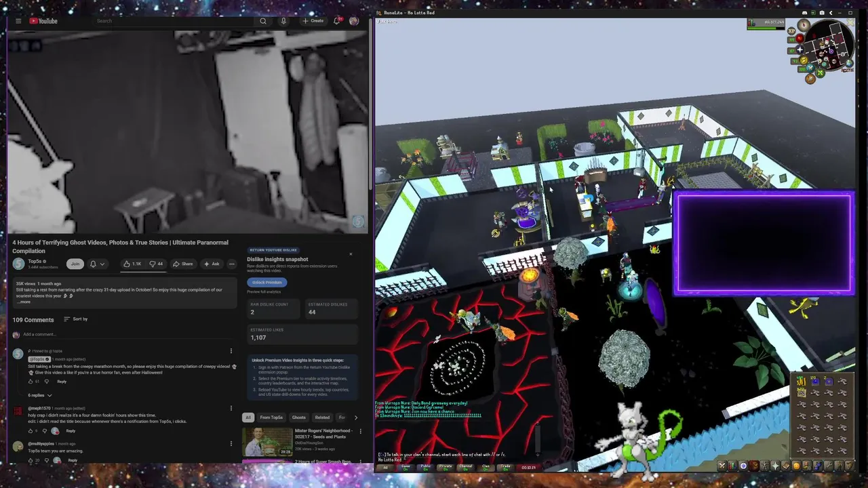Click the YouTube search magnifier button
Image resolution: width=868 pixels, height=488 pixels.
point(263,21)
